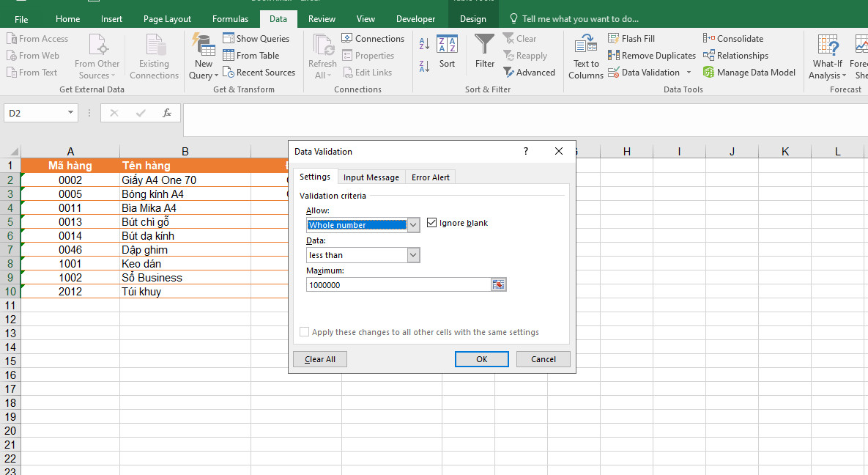
Task: Click Remove Duplicates icon
Action: (x=614, y=56)
